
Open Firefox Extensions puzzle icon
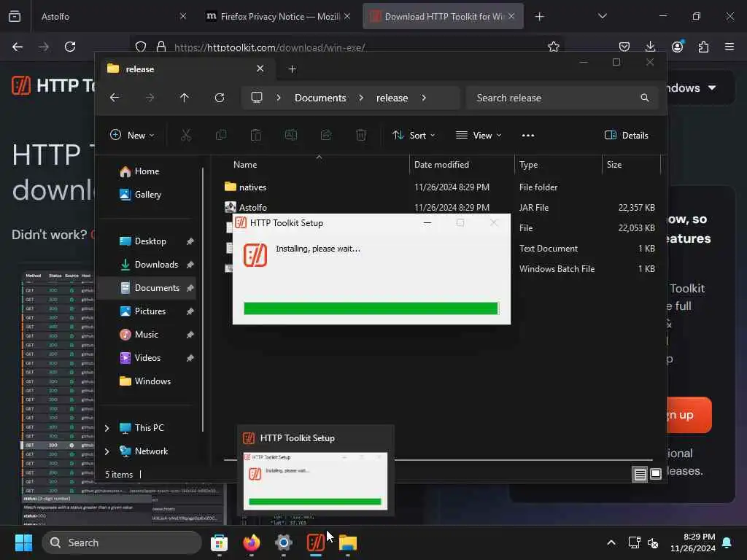[x=703, y=47]
